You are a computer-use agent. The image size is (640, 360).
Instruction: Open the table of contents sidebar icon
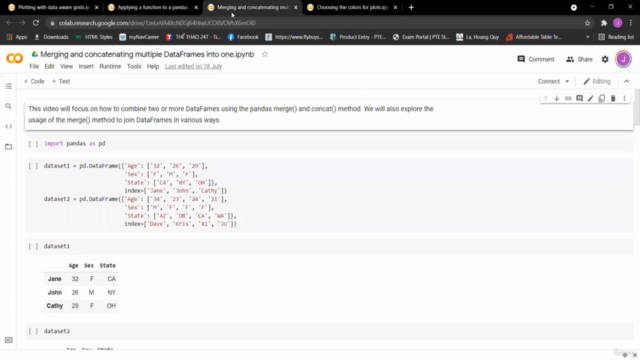point(8,86)
